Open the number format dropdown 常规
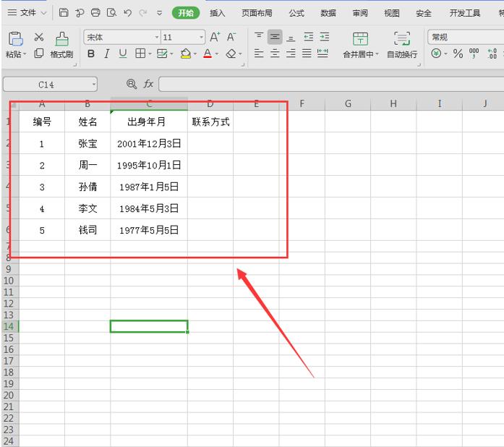 (466, 38)
